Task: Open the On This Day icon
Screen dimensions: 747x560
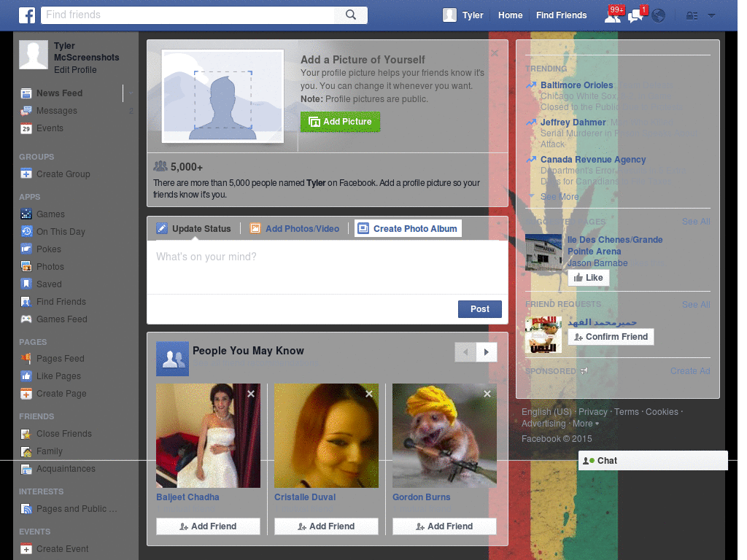Action: pyautogui.click(x=26, y=231)
